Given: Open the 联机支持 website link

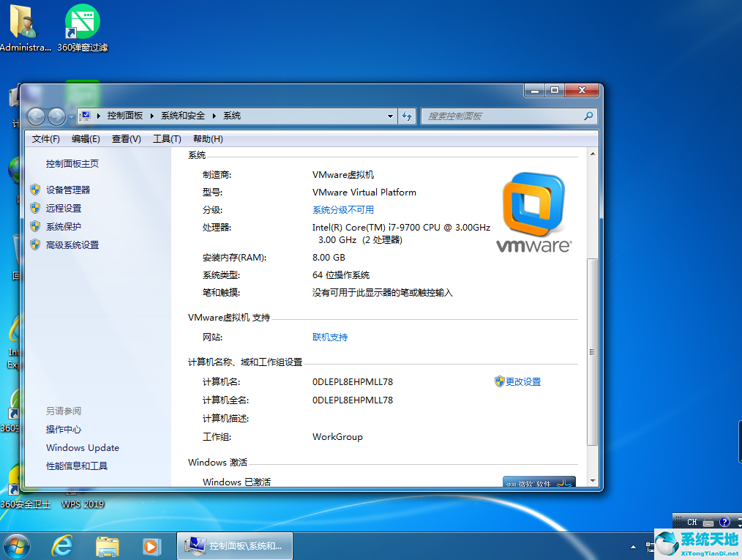Looking at the screenshot, I should pos(330,337).
